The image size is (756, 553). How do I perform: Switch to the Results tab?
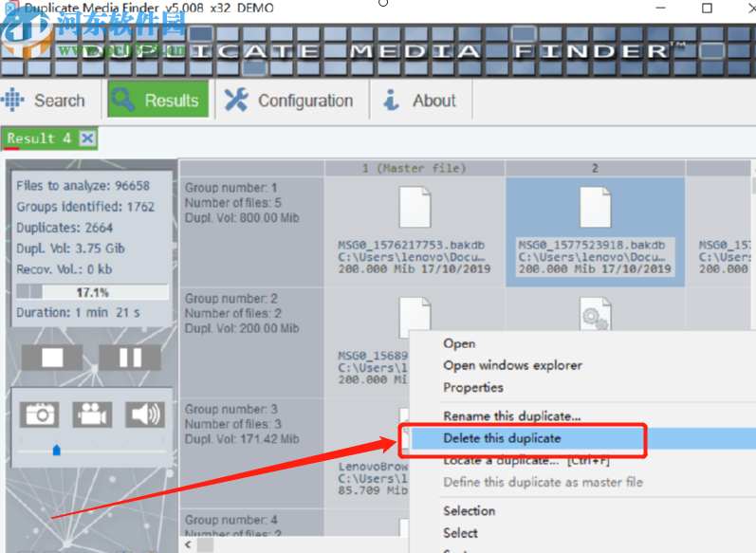tap(158, 100)
